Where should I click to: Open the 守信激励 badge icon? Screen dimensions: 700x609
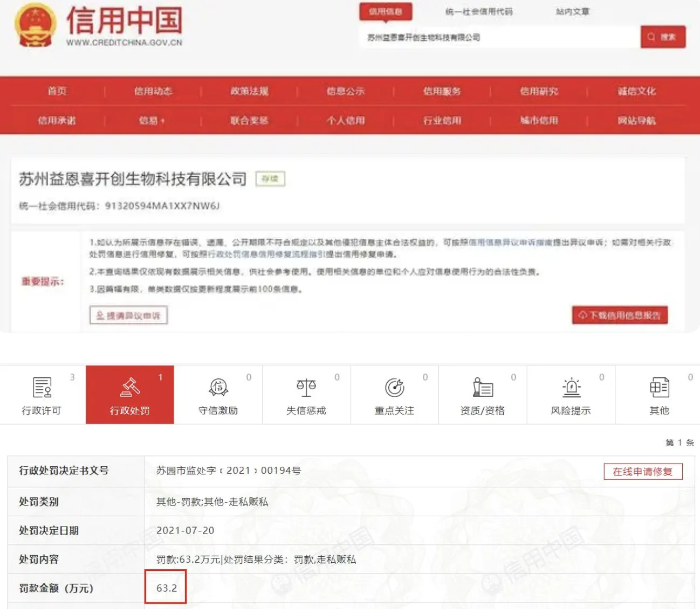pos(218,387)
